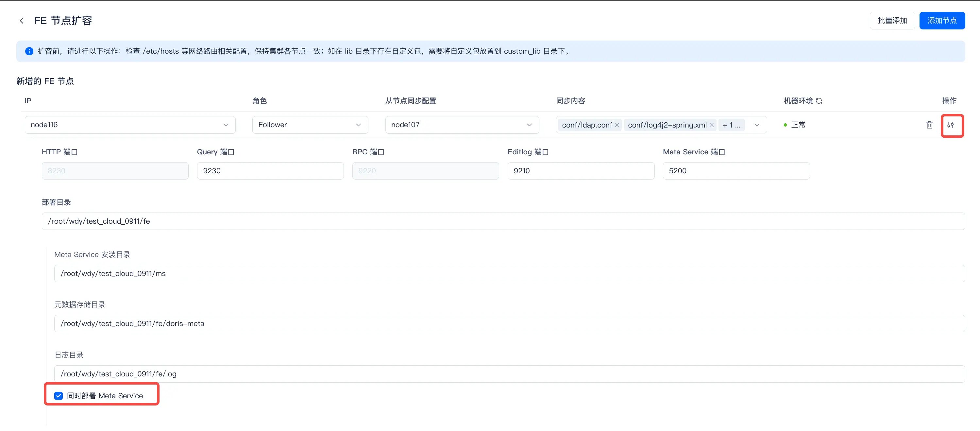Refresh machine environment status
Screen dimensions: 980x431
(819, 101)
